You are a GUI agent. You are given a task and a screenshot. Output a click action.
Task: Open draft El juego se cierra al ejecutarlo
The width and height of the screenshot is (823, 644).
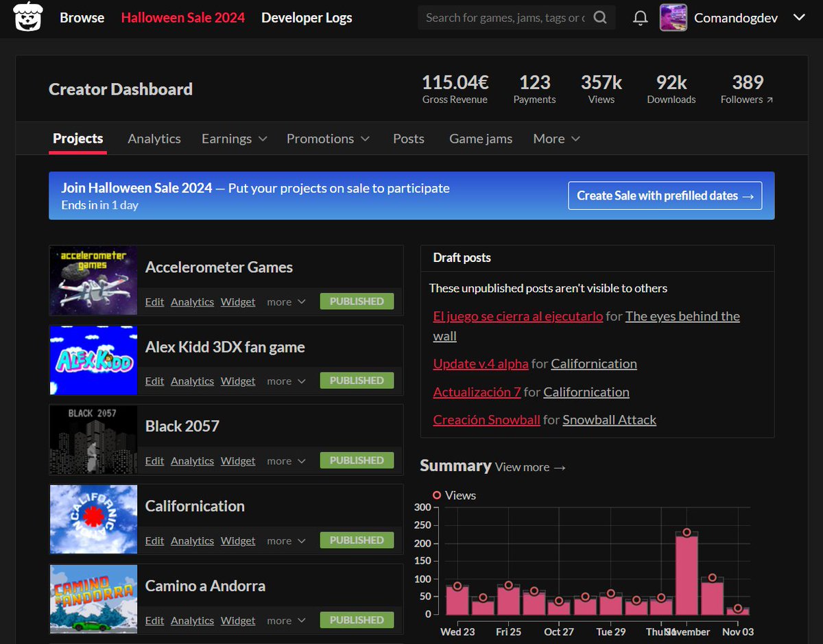pos(518,316)
